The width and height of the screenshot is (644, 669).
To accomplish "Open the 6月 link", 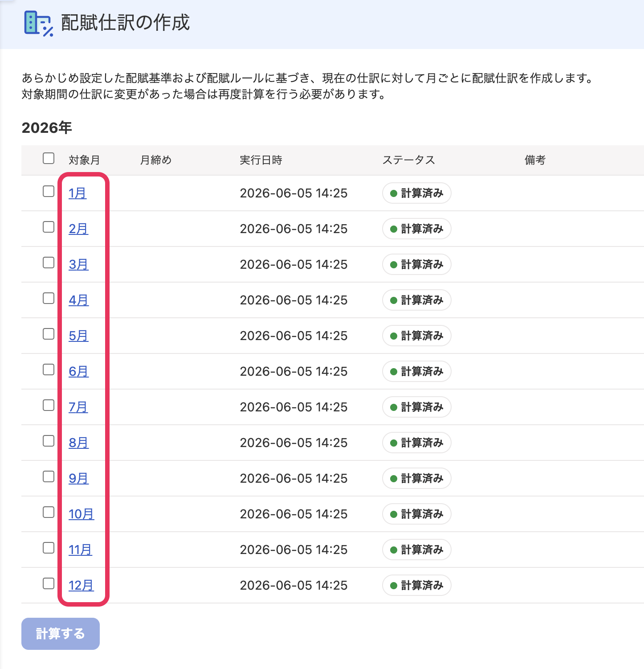I will (78, 371).
